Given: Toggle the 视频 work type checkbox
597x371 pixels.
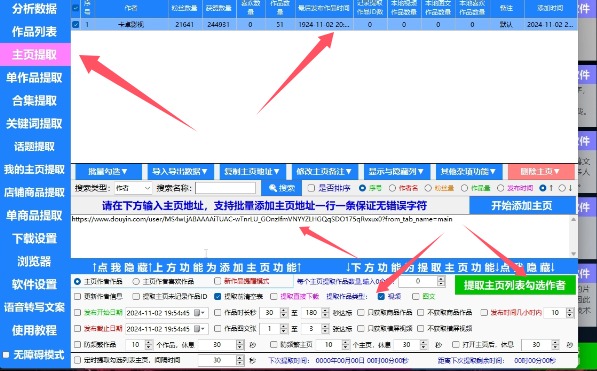Looking at the screenshot, I should pos(381,296).
